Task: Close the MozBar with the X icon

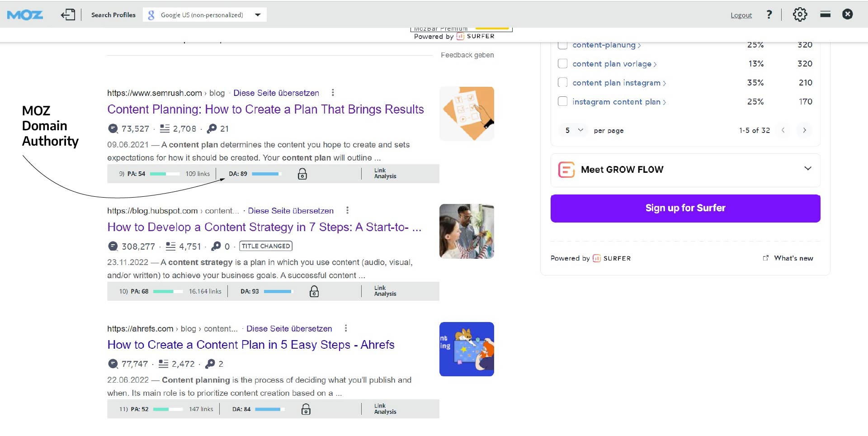Action: [848, 14]
